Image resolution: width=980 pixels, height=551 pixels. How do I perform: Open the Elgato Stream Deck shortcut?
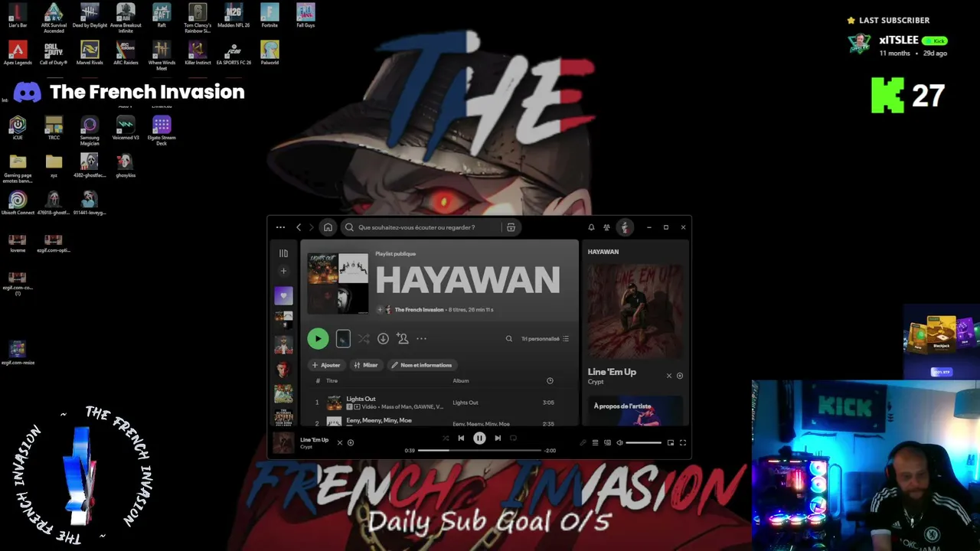[162, 130]
